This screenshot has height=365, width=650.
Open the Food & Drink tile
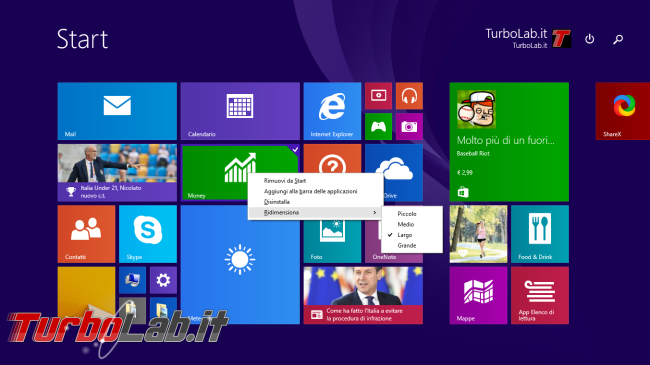point(540,234)
